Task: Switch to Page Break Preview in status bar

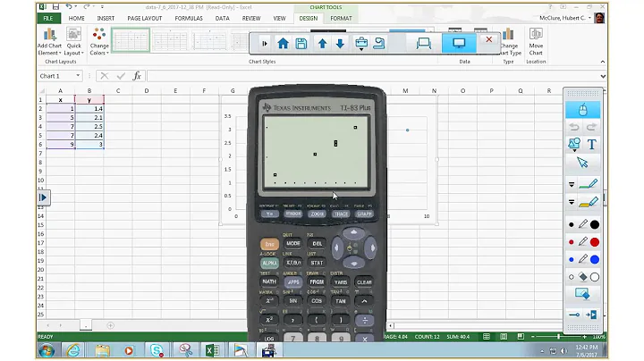Action: [x=521, y=336]
